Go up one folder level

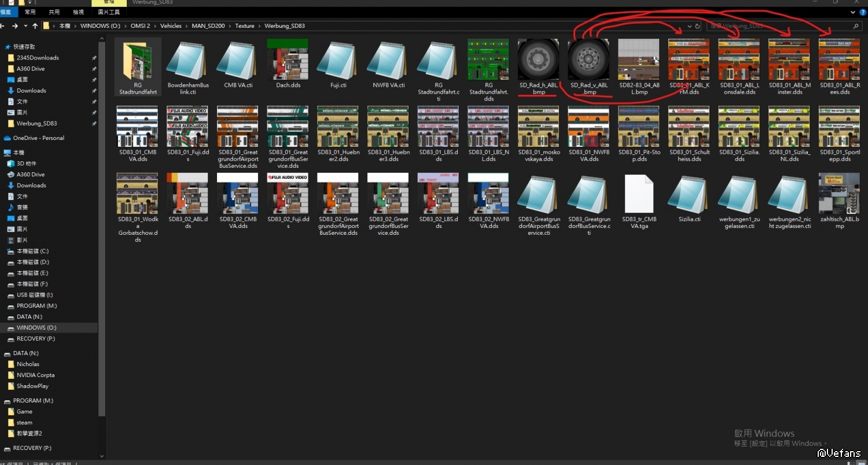point(35,26)
